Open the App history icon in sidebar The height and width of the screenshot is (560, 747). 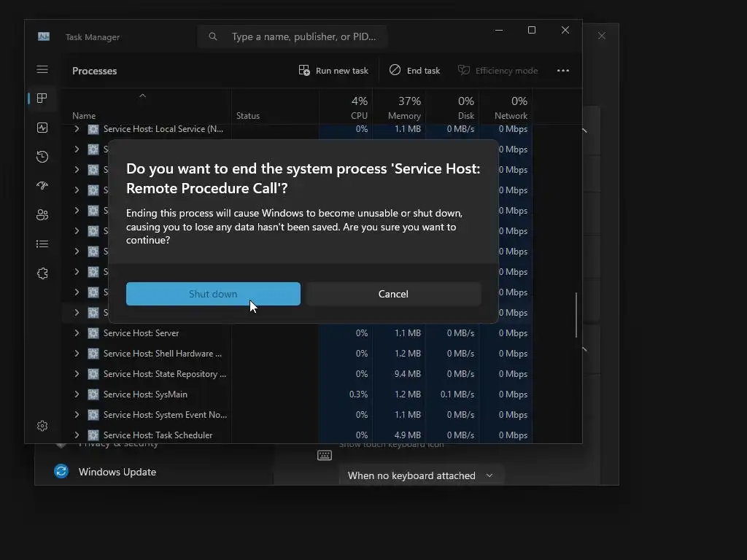[42, 157]
